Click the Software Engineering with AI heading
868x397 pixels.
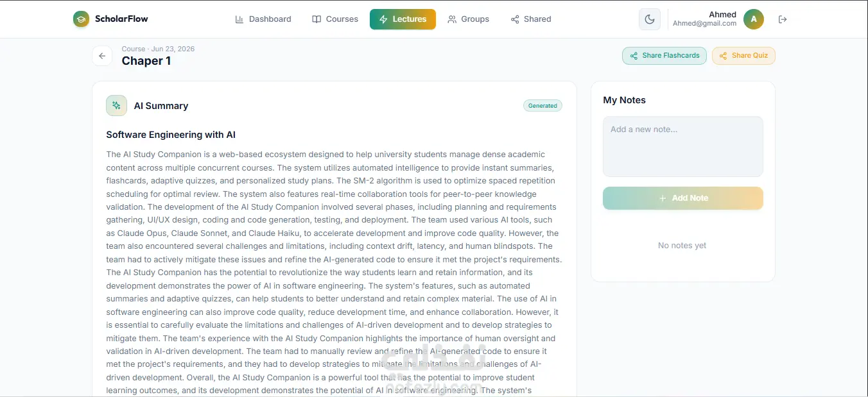tap(171, 135)
